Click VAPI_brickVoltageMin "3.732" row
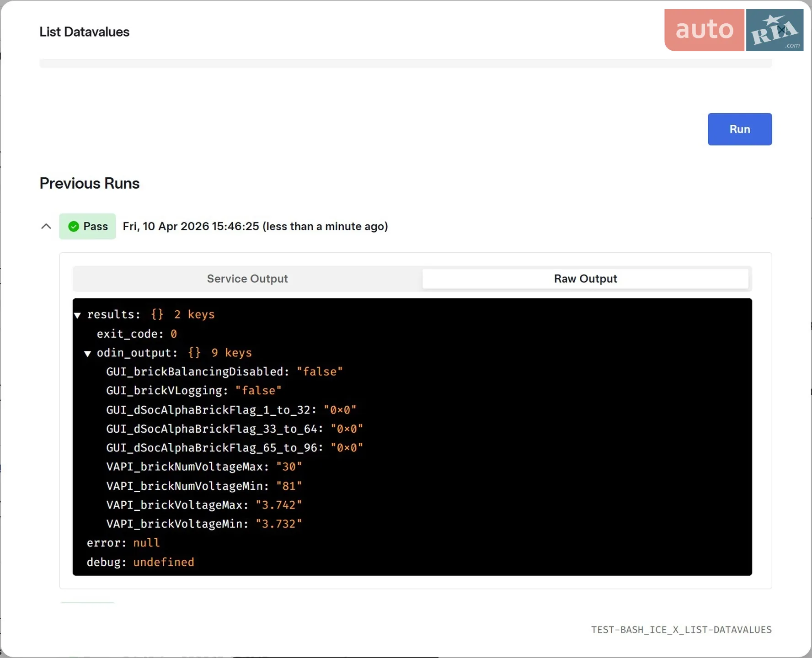 point(204,524)
